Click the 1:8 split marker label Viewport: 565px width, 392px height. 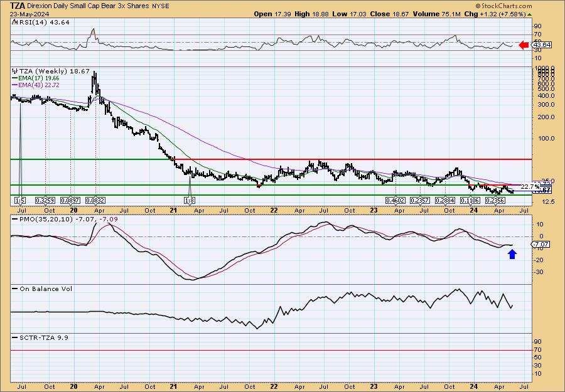[x=190, y=200]
